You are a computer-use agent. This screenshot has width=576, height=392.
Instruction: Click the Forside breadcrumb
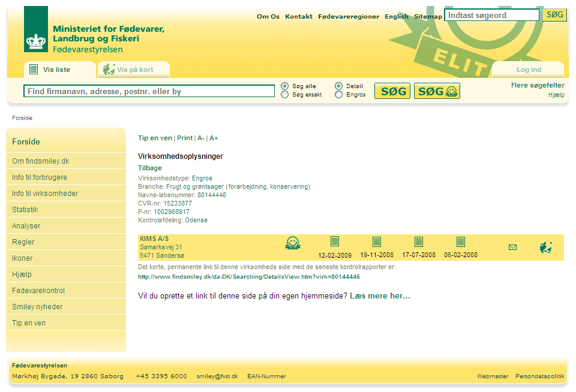coord(22,118)
